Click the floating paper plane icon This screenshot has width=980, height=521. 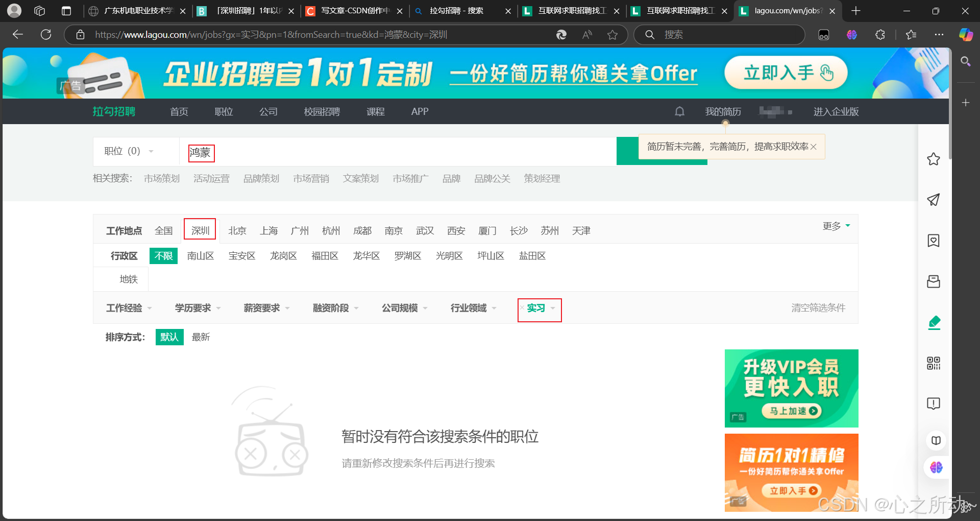pyautogui.click(x=934, y=200)
